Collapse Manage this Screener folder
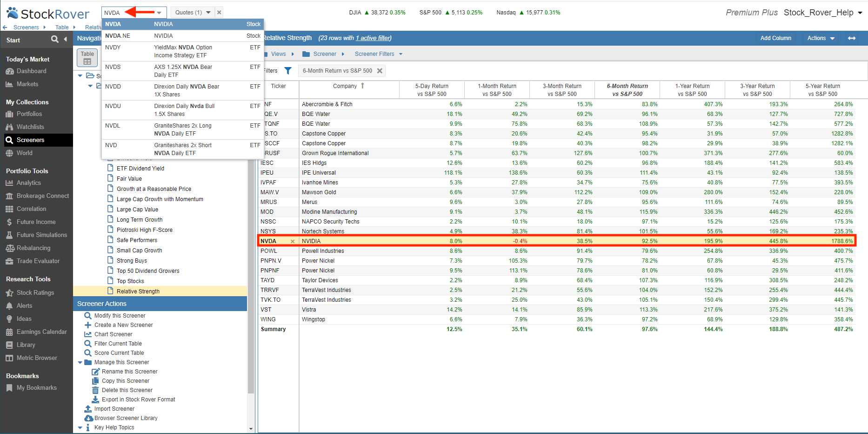 coord(80,362)
